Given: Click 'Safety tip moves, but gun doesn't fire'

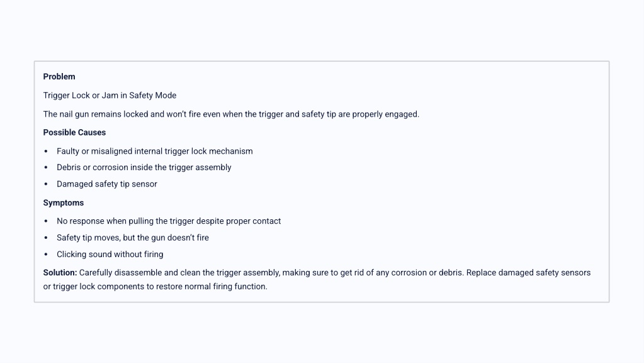Looking at the screenshot, I should [132, 238].
